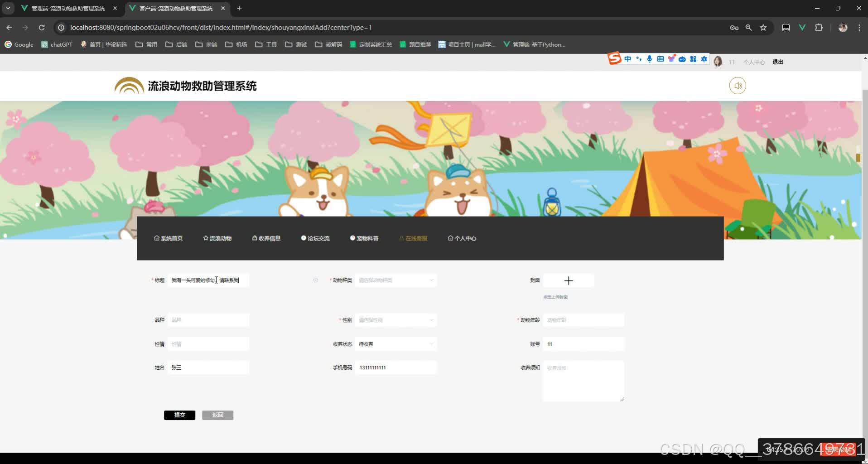
Task: Click the 品种 input field
Action: 208,320
